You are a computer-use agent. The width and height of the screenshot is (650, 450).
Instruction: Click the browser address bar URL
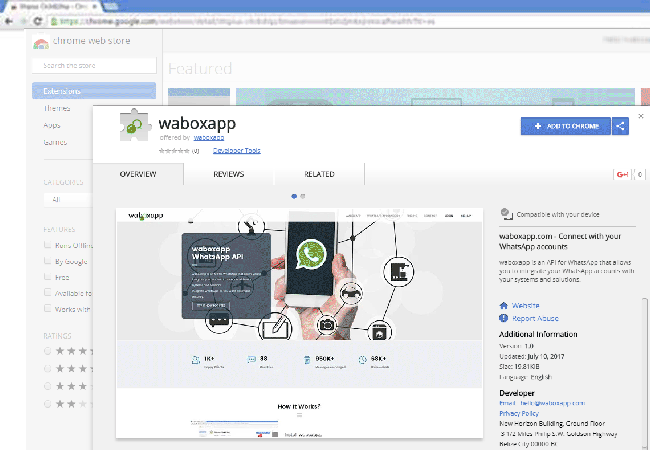click(247, 21)
